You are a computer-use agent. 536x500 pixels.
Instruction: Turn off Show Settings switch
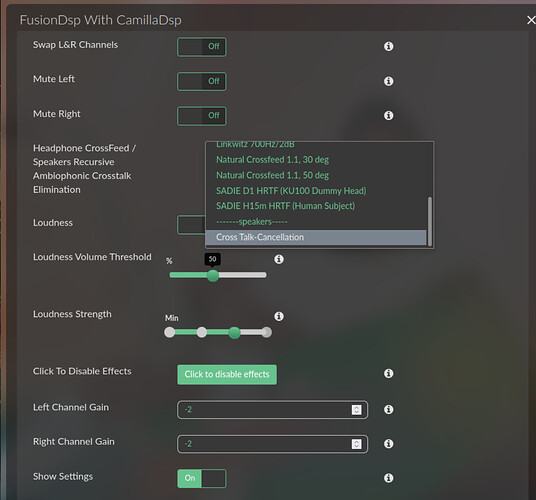coord(202,478)
